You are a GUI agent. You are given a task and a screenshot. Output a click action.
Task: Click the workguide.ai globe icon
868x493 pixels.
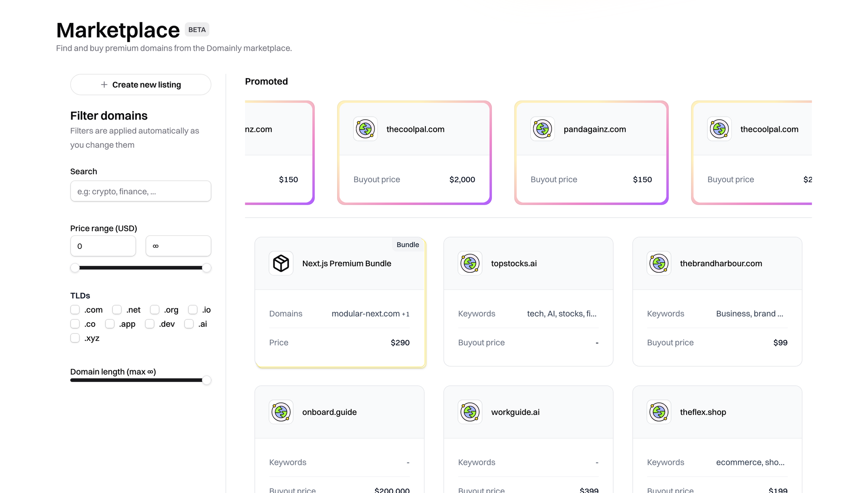pyautogui.click(x=470, y=412)
